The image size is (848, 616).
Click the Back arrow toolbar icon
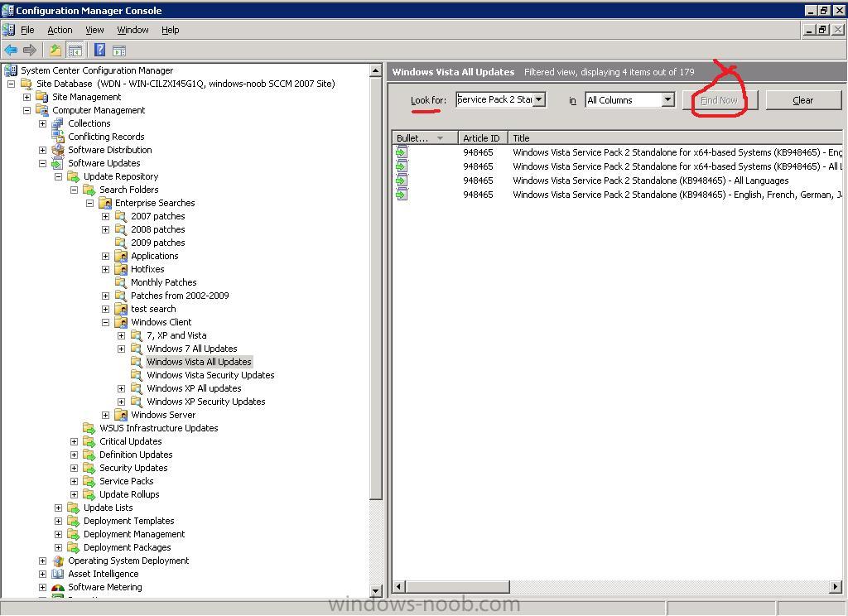[10, 51]
